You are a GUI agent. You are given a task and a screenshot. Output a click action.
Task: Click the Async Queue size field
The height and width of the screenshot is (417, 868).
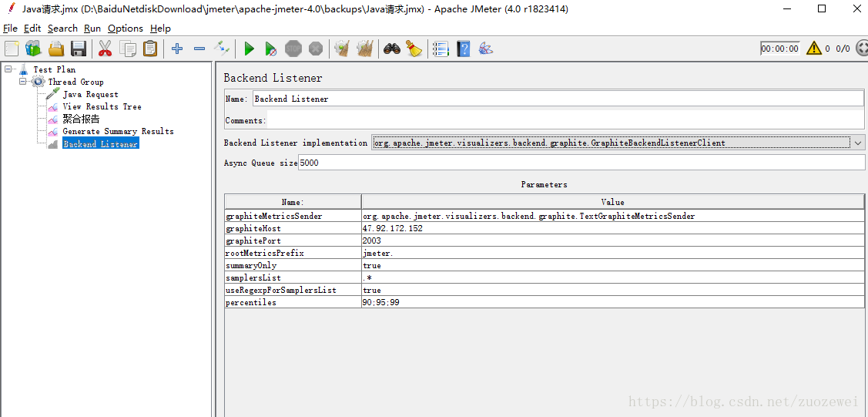point(581,163)
